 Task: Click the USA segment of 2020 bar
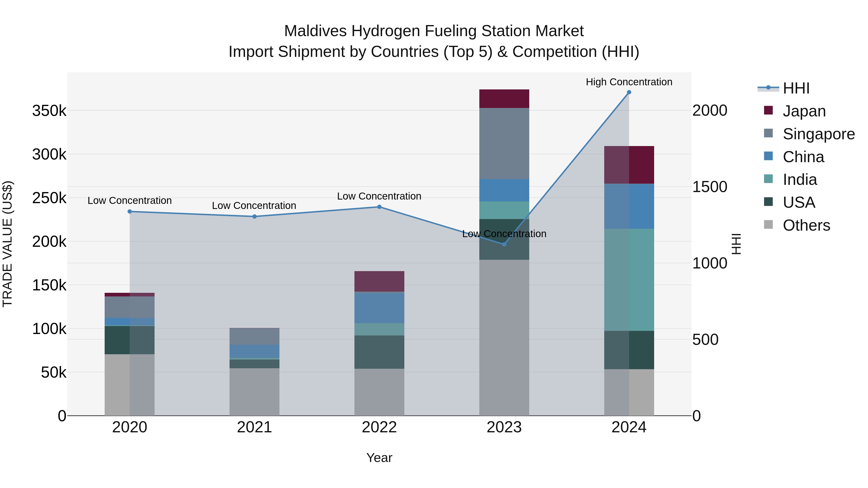(130, 340)
